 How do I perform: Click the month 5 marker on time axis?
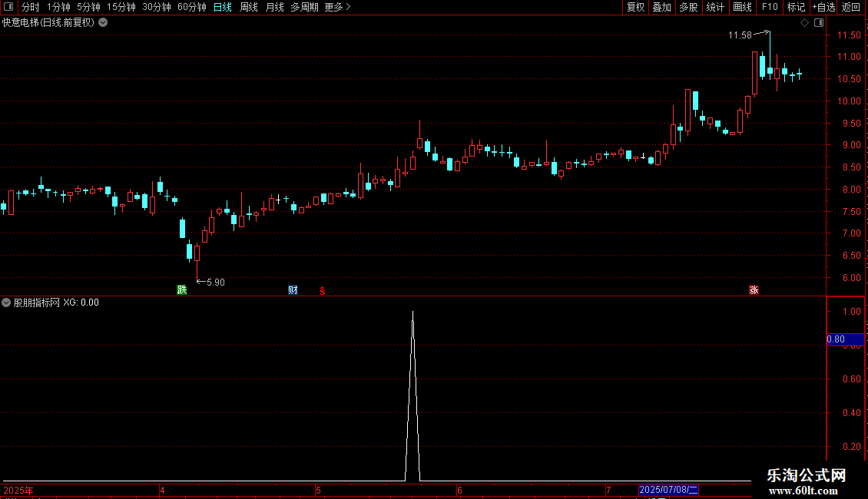click(318, 490)
